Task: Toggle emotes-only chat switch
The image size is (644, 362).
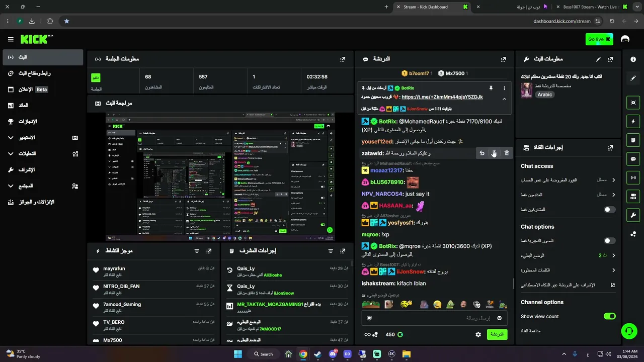Action: coord(610,241)
